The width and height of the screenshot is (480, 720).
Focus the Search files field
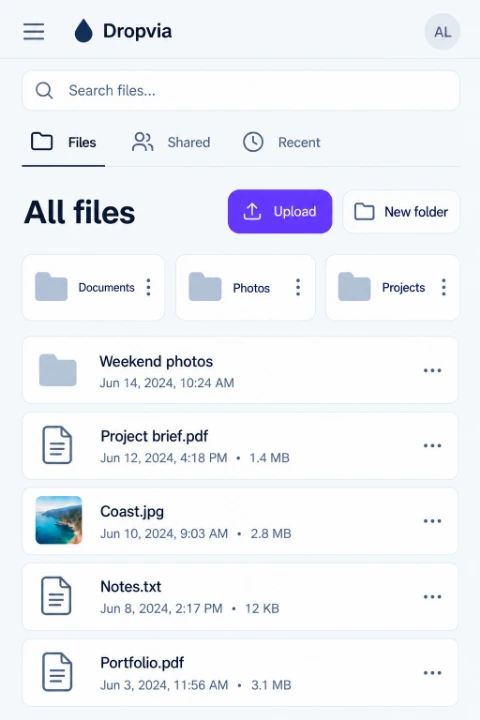pos(241,90)
